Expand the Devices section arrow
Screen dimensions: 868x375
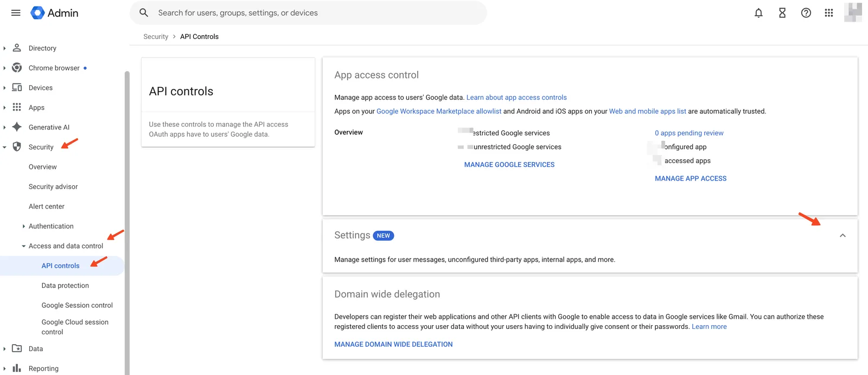[4, 88]
